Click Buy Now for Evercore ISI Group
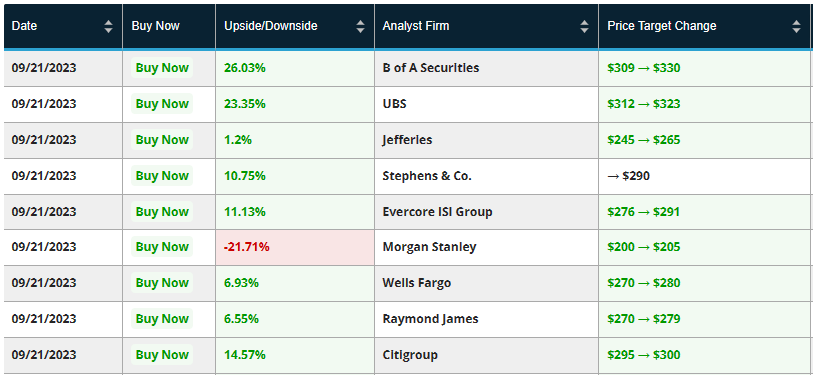Viewport: 813px width, 375px height. click(x=162, y=212)
